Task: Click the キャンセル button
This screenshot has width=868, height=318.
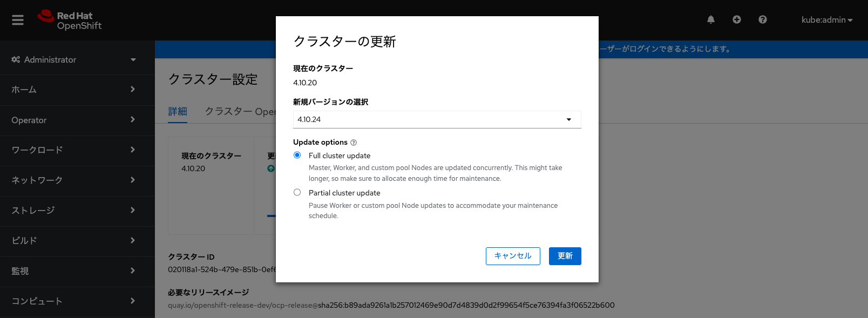Action: pyautogui.click(x=513, y=256)
